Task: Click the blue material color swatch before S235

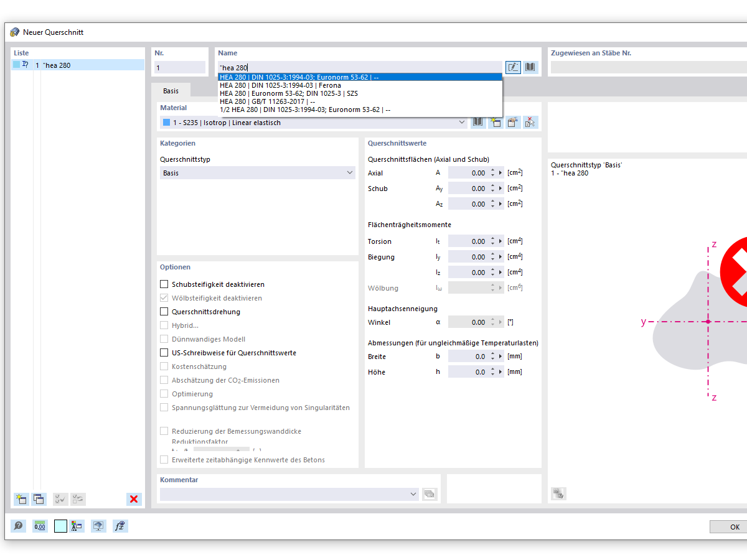Action: coord(166,123)
